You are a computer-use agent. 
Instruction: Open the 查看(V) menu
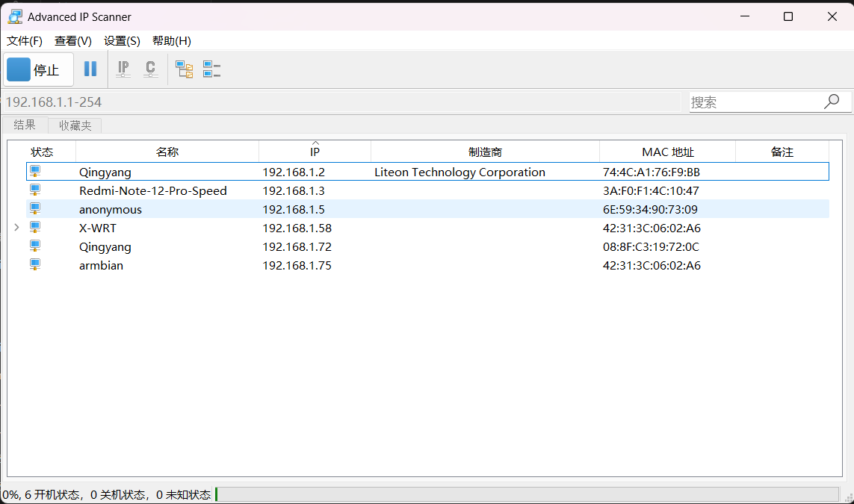click(73, 41)
